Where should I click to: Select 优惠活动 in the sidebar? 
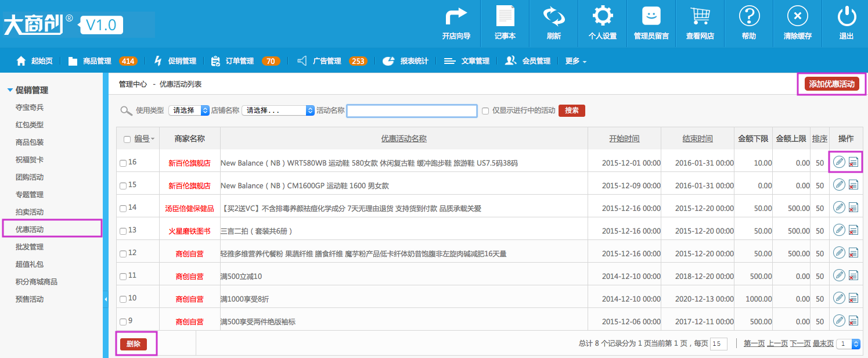click(x=30, y=230)
